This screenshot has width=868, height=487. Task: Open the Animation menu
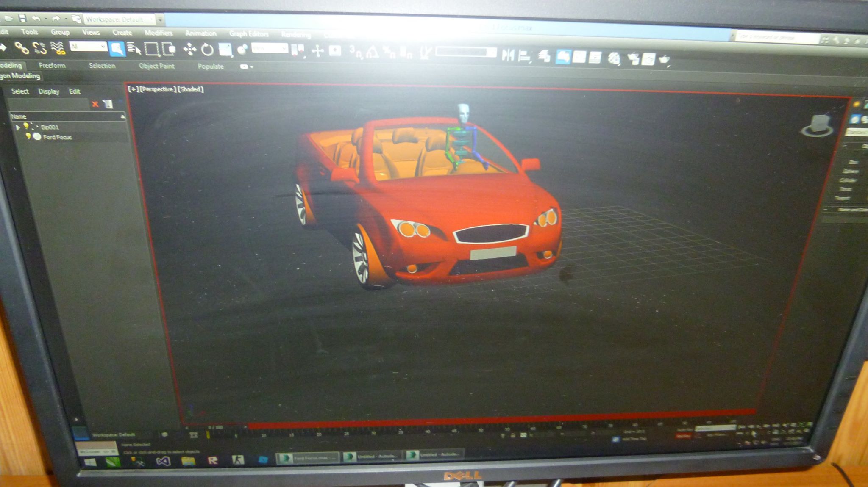point(201,33)
